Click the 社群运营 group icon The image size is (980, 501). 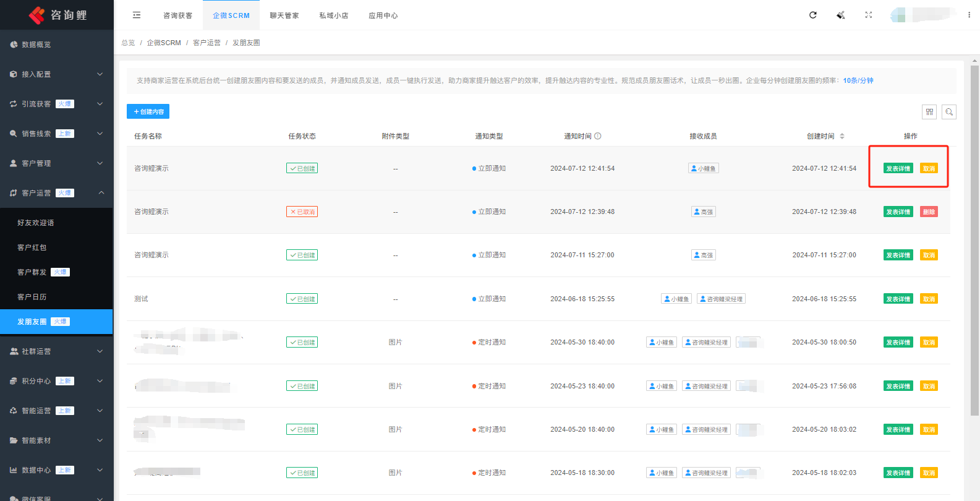coord(14,351)
